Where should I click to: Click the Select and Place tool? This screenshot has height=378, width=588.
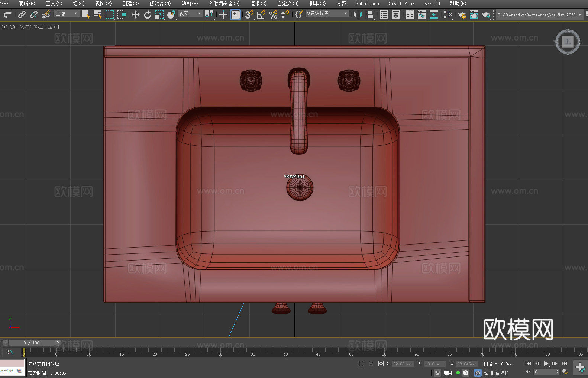click(171, 14)
